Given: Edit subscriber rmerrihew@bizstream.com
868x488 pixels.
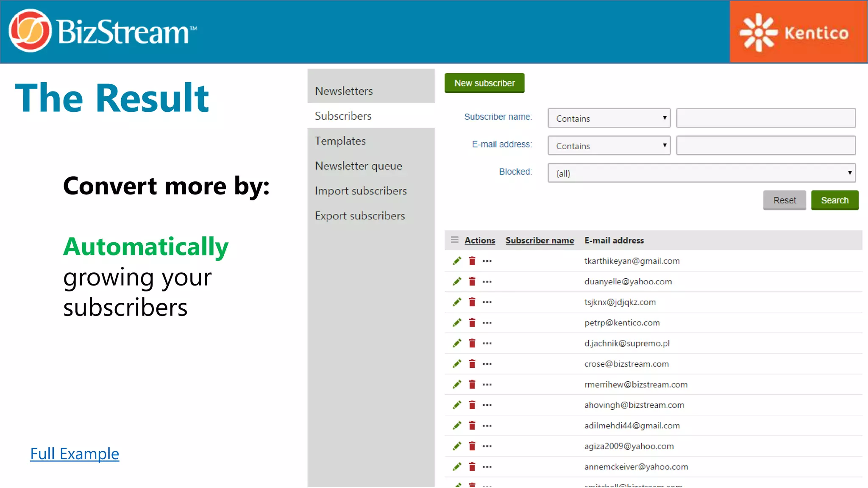Looking at the screenshot, I should [456, 385].
